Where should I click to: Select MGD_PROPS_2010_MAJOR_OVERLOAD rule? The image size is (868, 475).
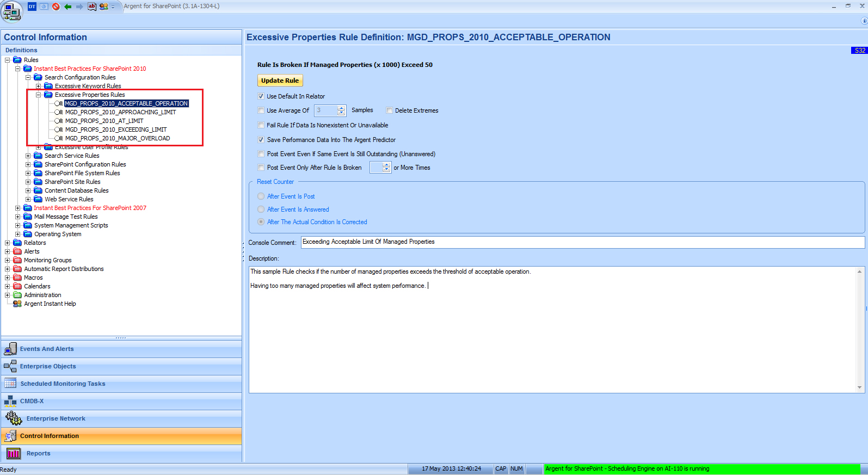click(118, 138)
